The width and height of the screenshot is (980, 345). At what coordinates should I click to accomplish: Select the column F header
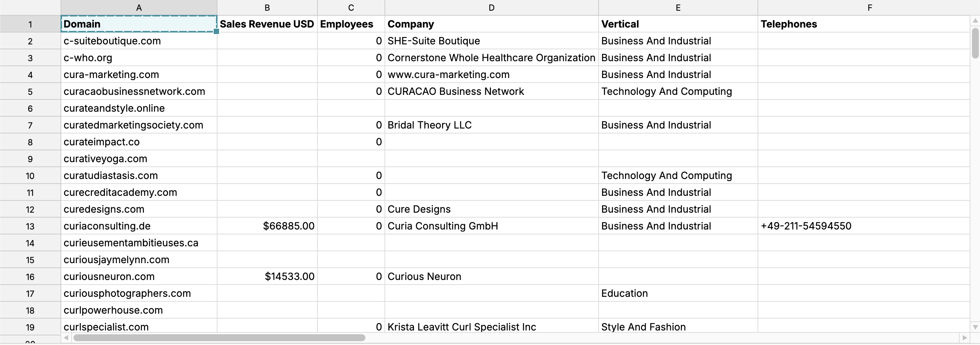point(870,8)
